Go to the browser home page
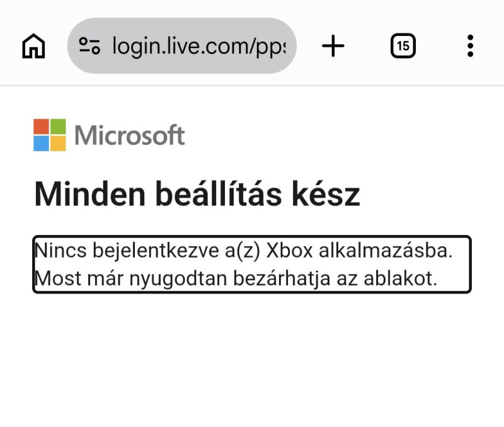This screenshot has width=504, height=427. [33, 46]
